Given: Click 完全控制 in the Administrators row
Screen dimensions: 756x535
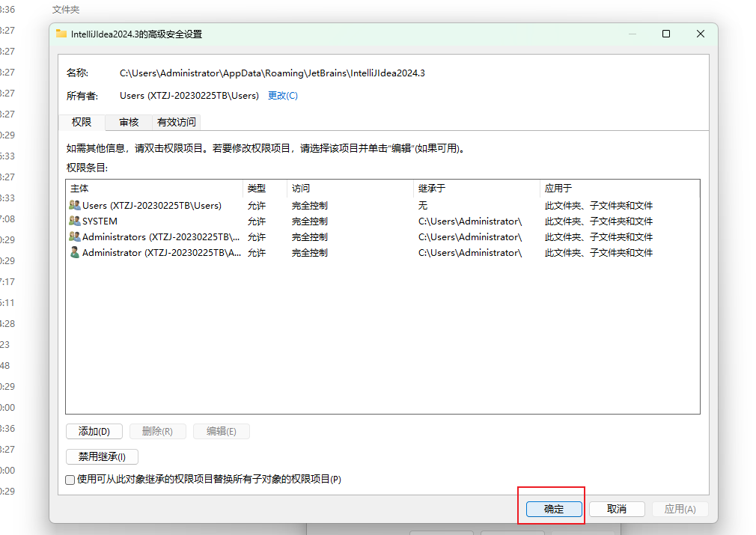Looking at the screenshot, I should pyautogui.click(x=310, y=237).
